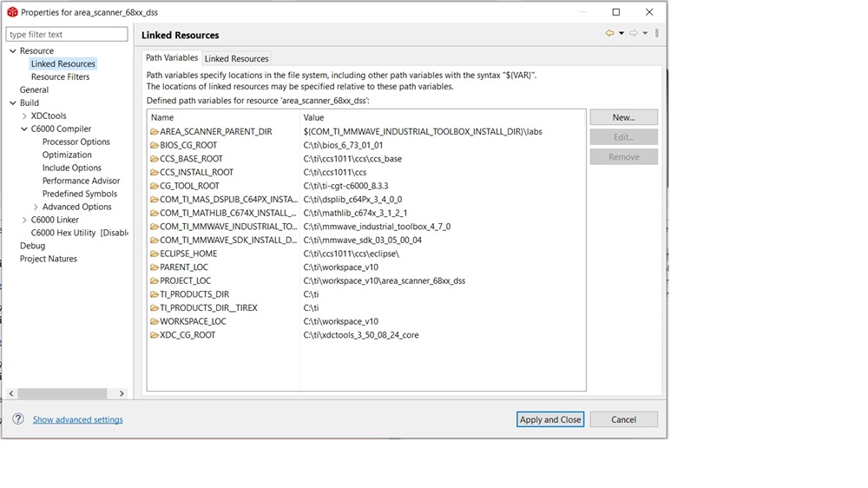Switch to the Linked Resources tab
This screenshot has width=868, height=488.
coord(236,58)
